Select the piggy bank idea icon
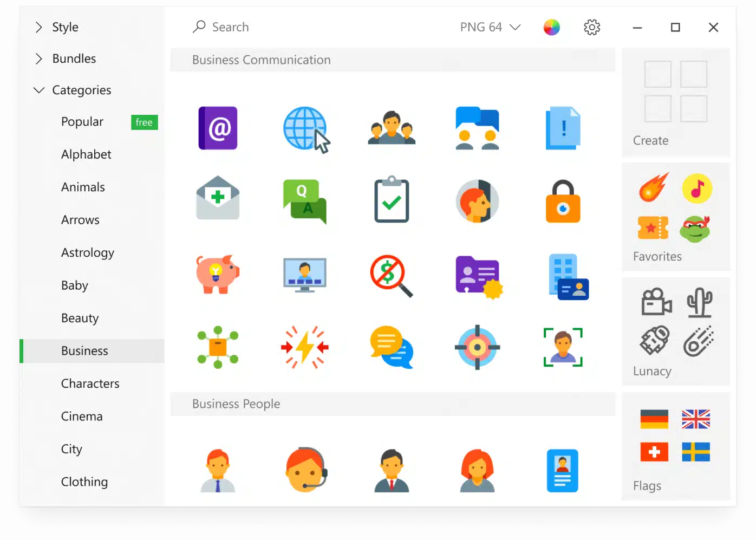Image resolution: width=756 pixels, height=540 pixels. coord(218,274)
